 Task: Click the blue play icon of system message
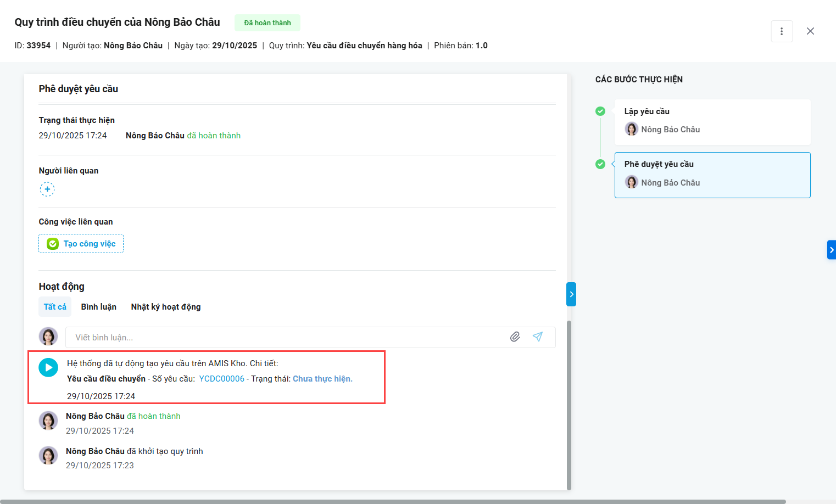[48, 367]
